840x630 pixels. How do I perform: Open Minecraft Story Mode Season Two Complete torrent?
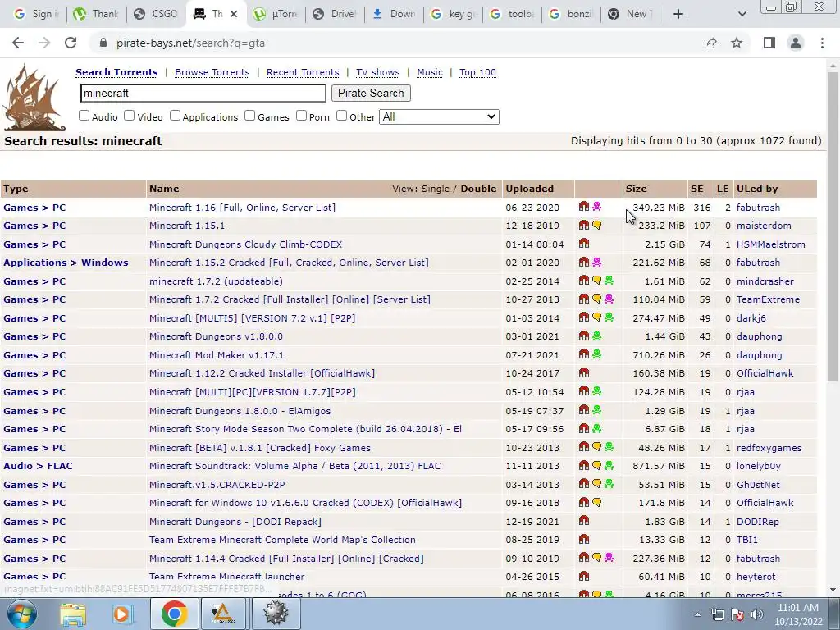[x=305, y=429]
